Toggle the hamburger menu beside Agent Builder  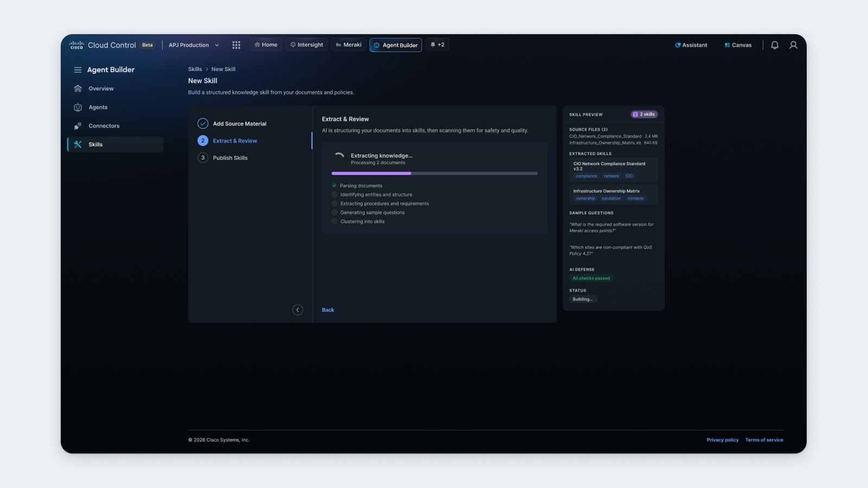[78, 70]
